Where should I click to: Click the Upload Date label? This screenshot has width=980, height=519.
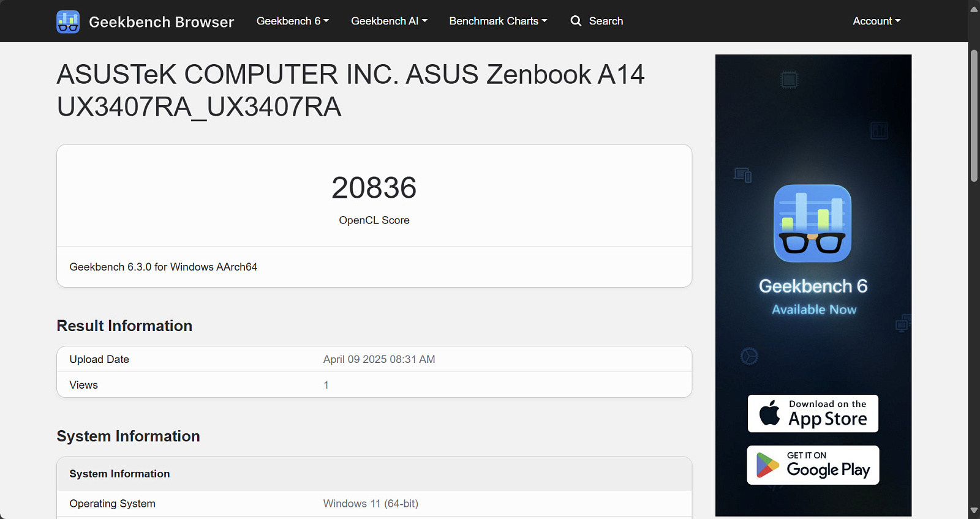pos(99,359)
